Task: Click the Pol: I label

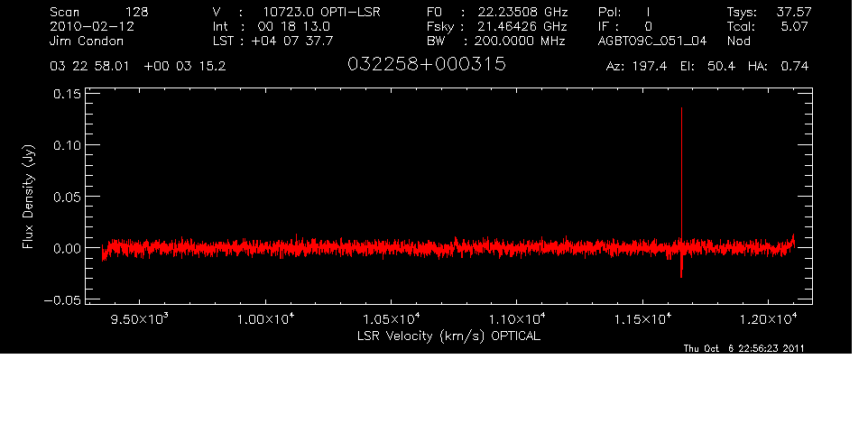Action: [x=624, y=12]
